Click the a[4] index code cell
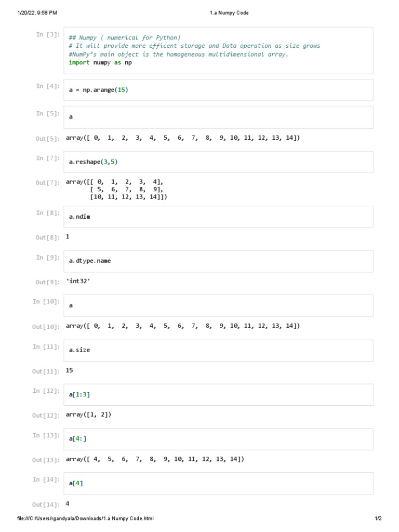This screenshot has width=399, height=532. pos(218,484)
